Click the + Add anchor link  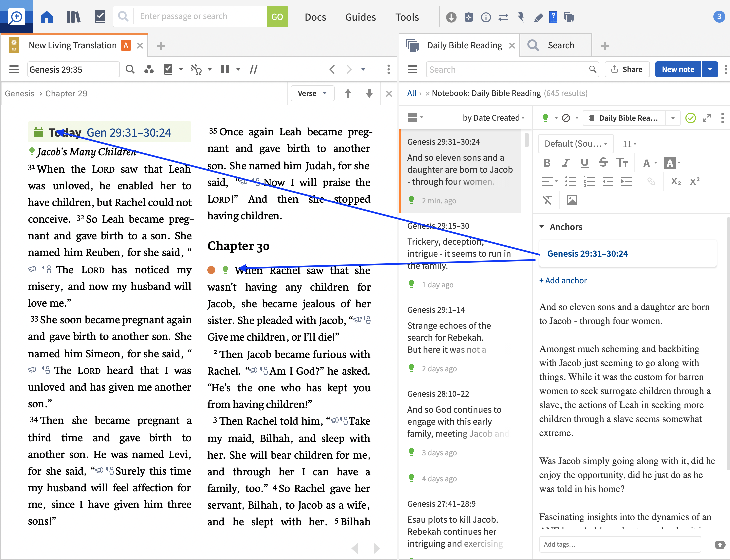(x=563, y=280)
